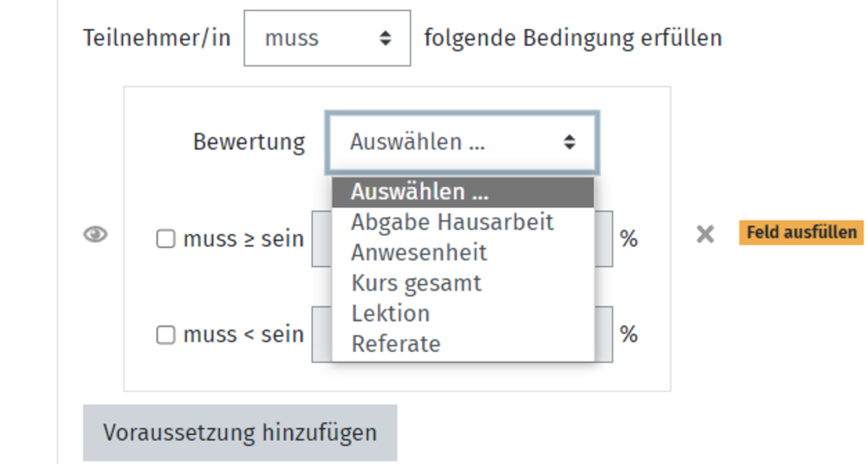Pick 'Anwesenheit' from the Bewertung options
Screen dimensions: 868x464
[420, 253]
